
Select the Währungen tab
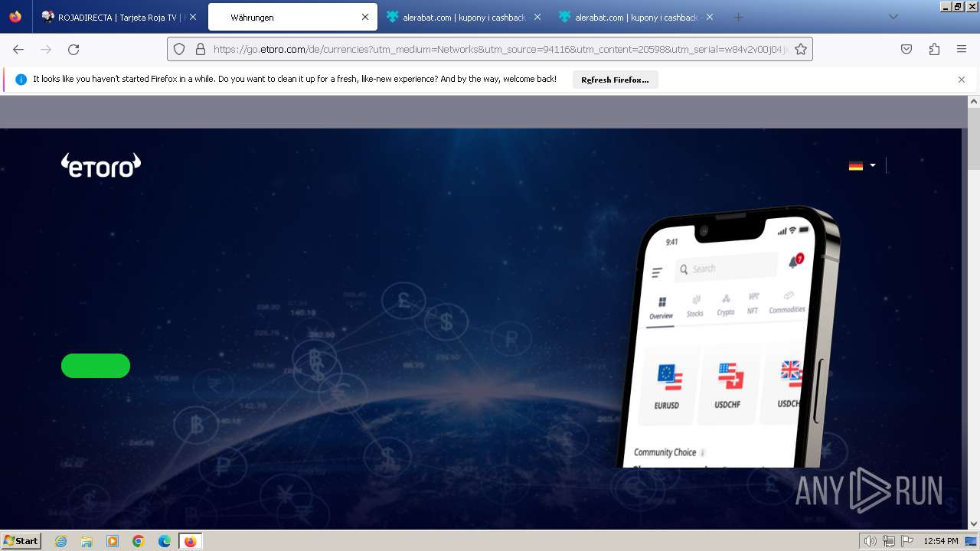[292, 17]
